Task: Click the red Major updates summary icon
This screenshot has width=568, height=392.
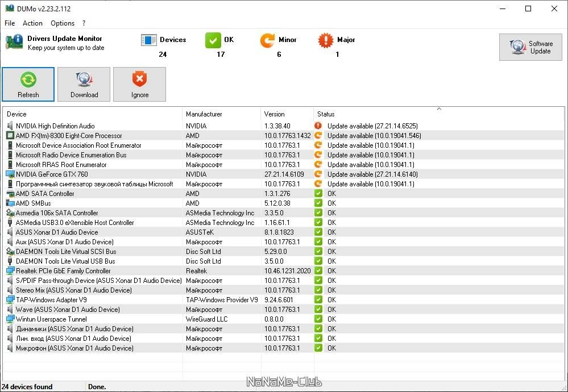Action: pyautogui.click(x=326, y=40)
